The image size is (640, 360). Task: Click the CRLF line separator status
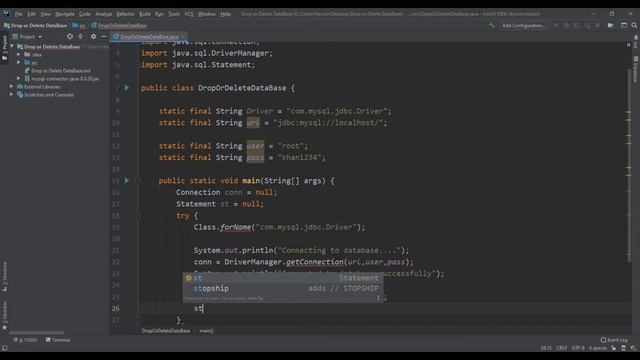point(562,348)
